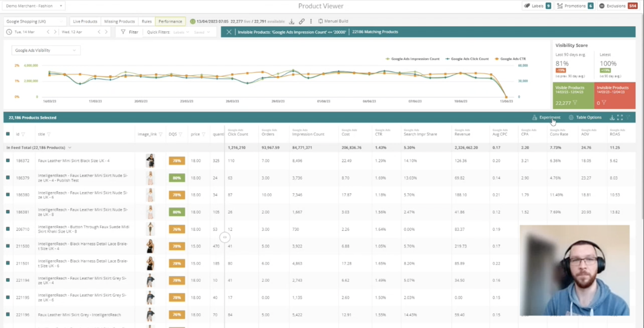Click DQS badge 80% for product 186379
The height and width of the screenshot is (328, 644).
(177, 178)
